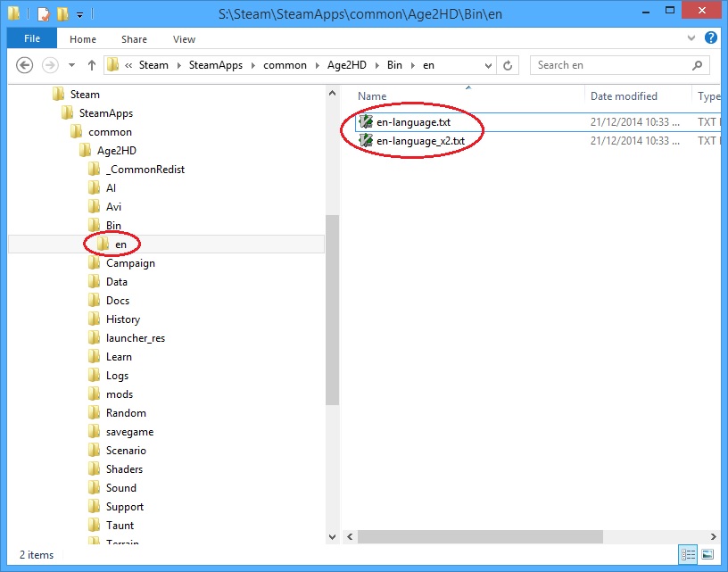
Task: Select _CommonRedist folder in the tree
Action: (x=145, y=169)
